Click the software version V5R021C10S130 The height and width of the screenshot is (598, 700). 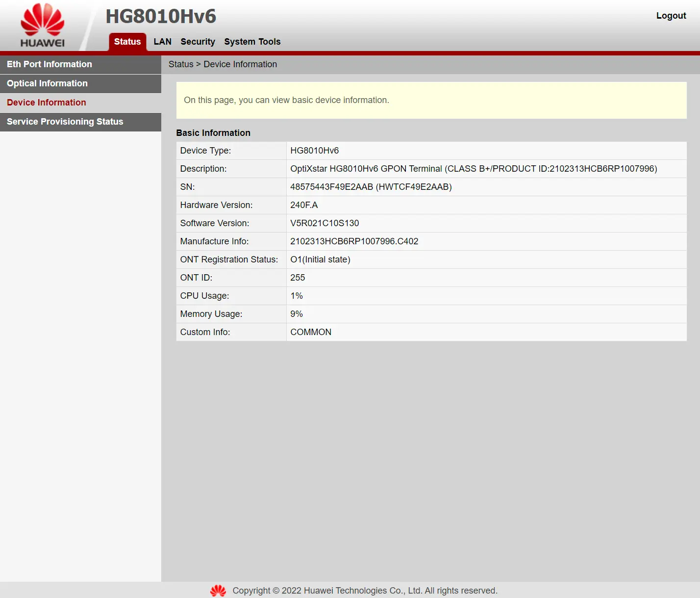(x=325, y=223)
